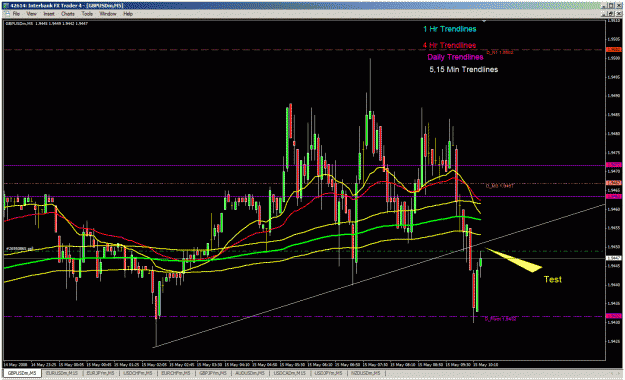
Task: Switch to the EURUSDm,M15 chart tab
Action: coord(61,373)
